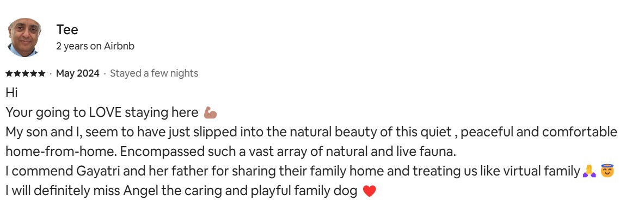Click the fifth star of the rating

click(x=41, y=73)
